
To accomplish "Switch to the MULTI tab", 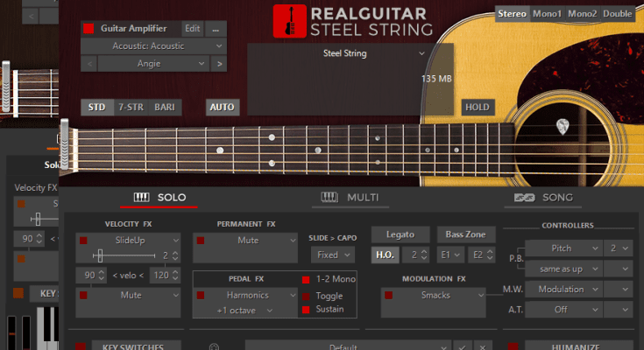I will point(350,198).
